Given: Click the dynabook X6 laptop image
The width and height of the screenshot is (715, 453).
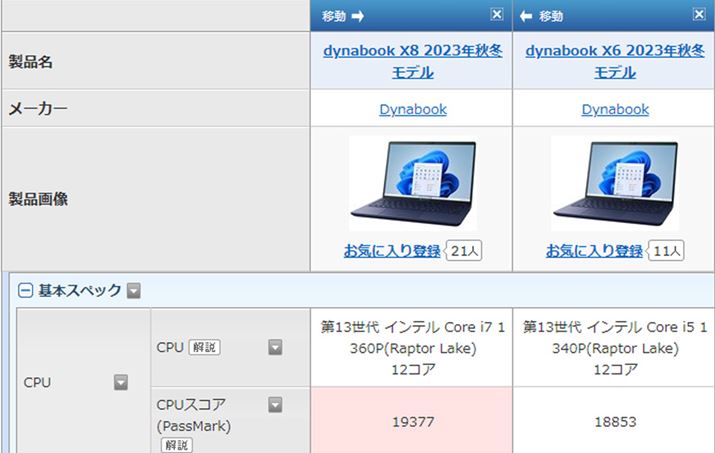Looking at the screenshot, I should click(615, 184).
